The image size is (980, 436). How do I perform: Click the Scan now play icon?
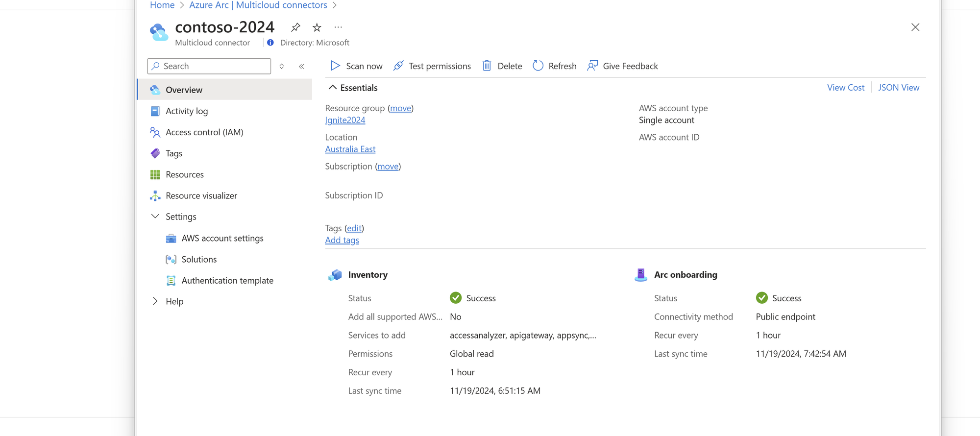[x=335, y=66]
